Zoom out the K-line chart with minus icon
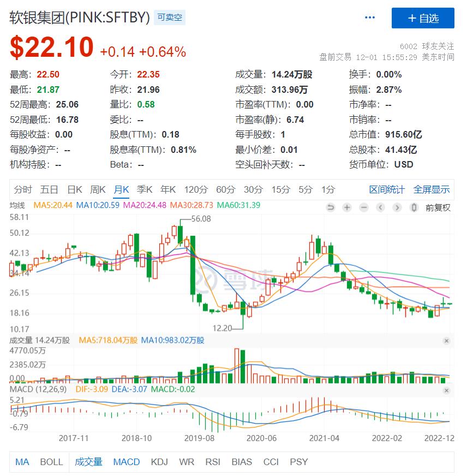 click(x=363, y=207)
